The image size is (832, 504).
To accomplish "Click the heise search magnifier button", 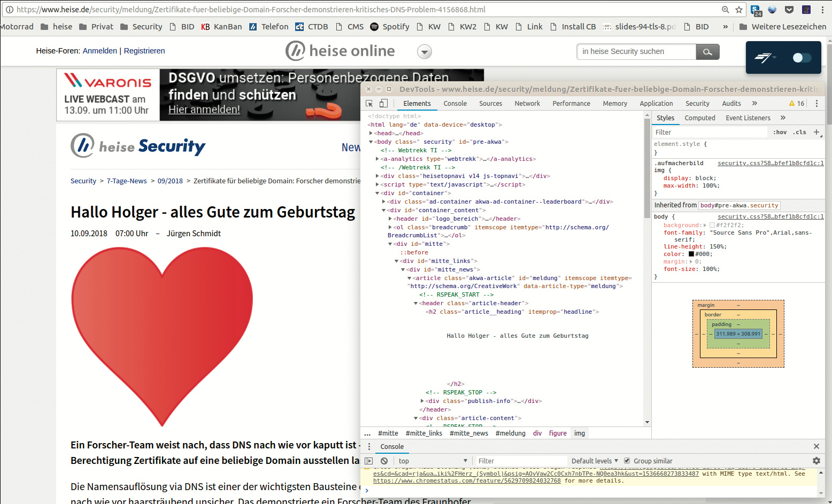I will (x=707, y=52).
